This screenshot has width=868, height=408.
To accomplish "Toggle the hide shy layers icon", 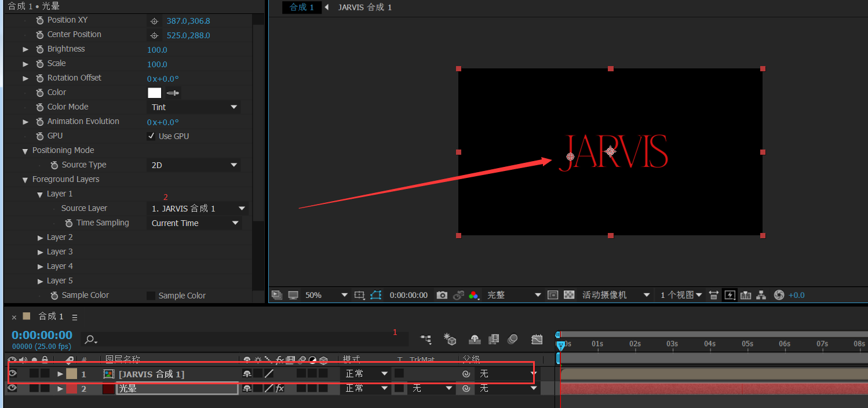I will point(475,339).
